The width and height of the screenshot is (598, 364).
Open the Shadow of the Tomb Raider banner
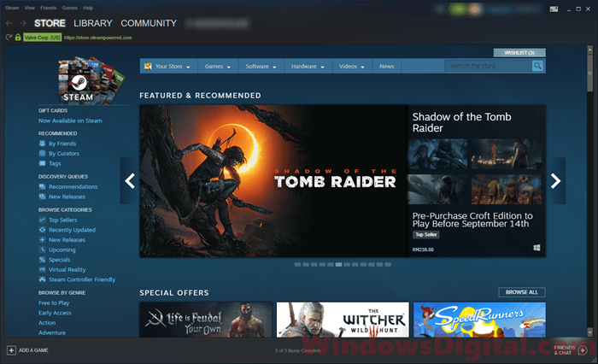[x=274, y=181]
